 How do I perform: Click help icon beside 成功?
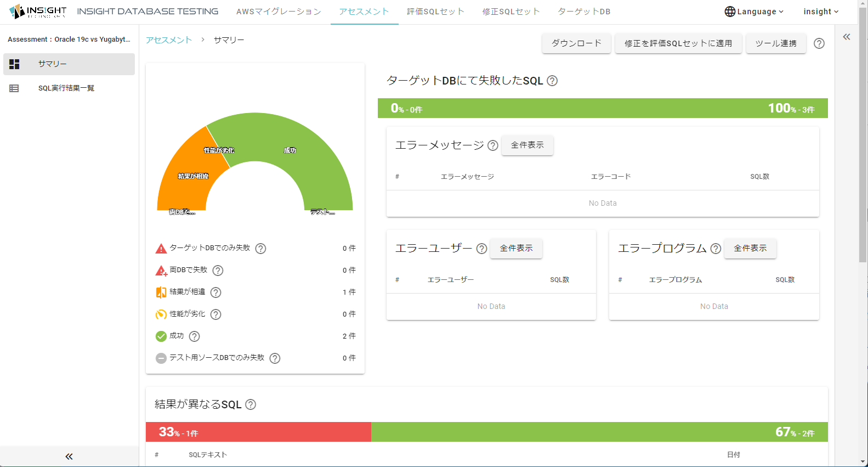pos(195,336)
